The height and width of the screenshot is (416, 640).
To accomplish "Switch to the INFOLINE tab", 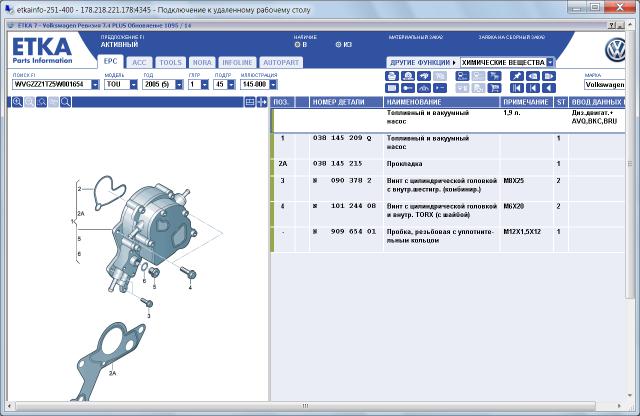I will [237, 62].
